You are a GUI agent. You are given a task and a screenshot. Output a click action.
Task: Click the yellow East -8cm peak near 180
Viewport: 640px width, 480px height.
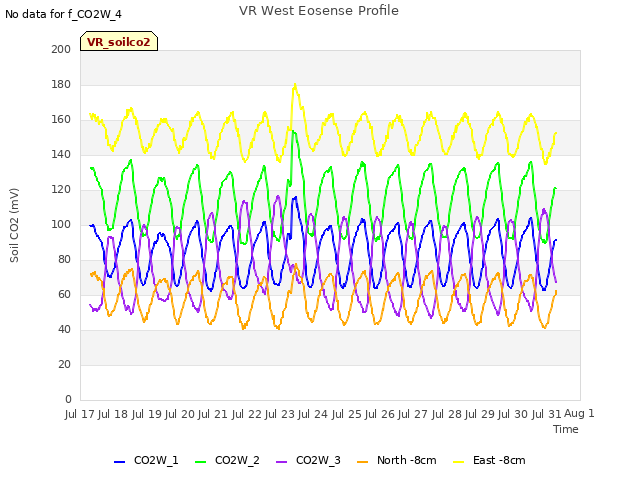(x=295, y=85)
